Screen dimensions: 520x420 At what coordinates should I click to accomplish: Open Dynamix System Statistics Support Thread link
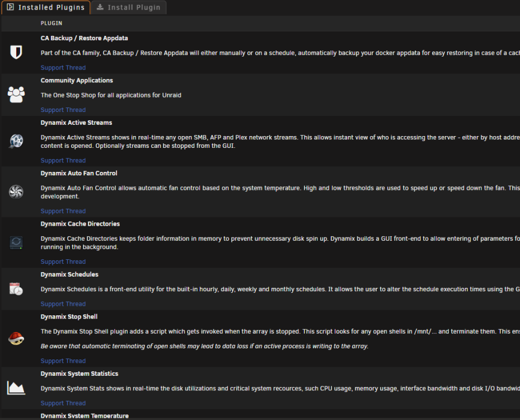(63, 403)
